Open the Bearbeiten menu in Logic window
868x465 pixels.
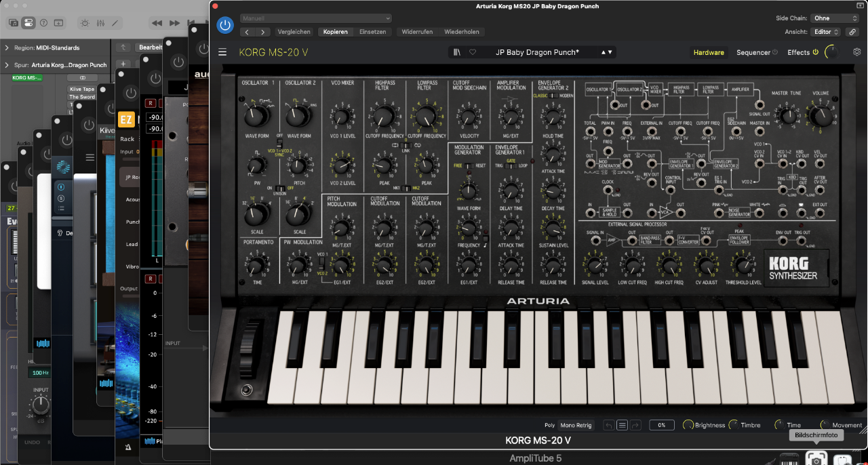(x=149, y=47)
